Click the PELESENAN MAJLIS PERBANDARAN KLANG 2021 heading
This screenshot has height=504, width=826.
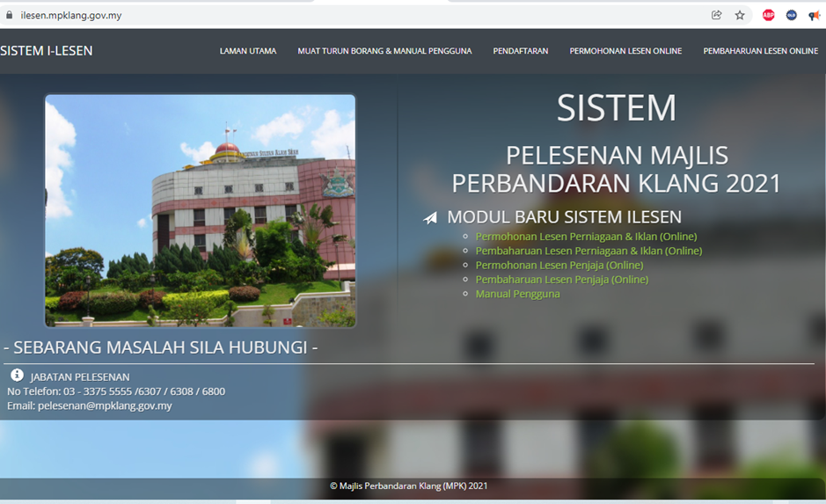coord(617,170)
